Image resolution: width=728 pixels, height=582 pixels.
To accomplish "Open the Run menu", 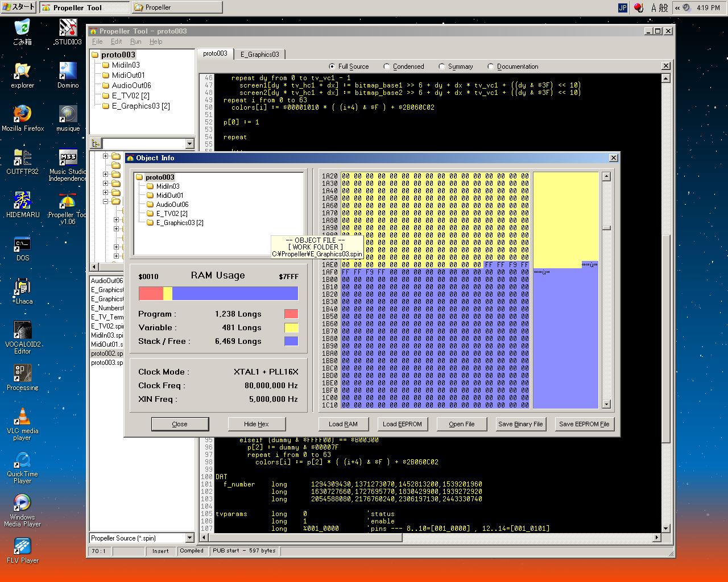I will coord(135,41).
